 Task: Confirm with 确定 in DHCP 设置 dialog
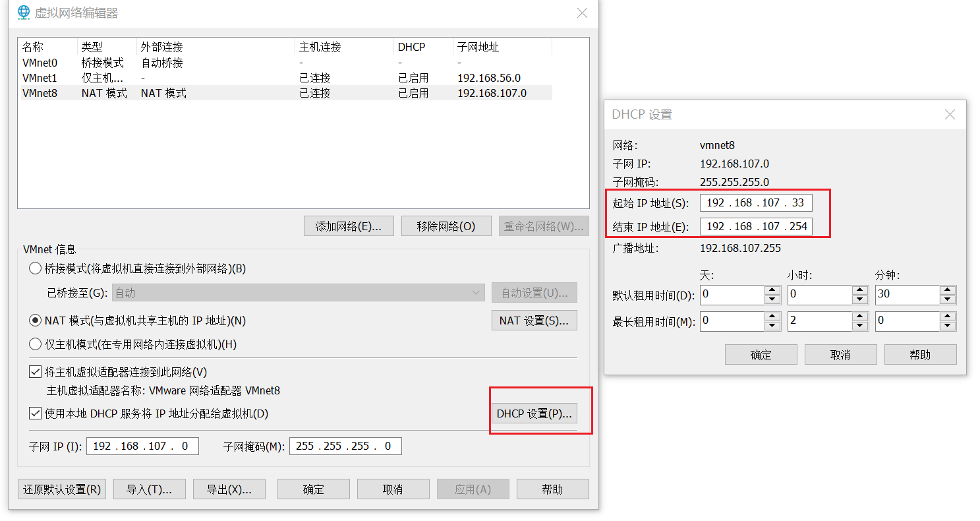coord(761,355)
